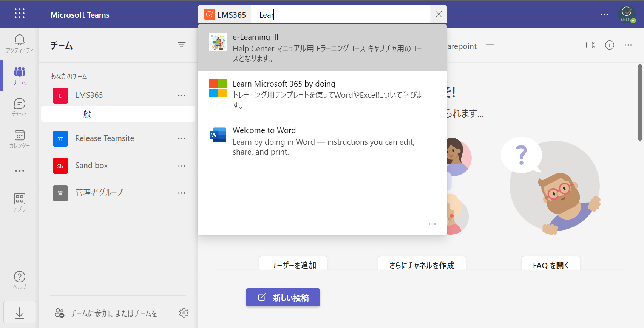Open more options for Release Teamsite
This screenshot has width=644, height=328.
(182, 139)
